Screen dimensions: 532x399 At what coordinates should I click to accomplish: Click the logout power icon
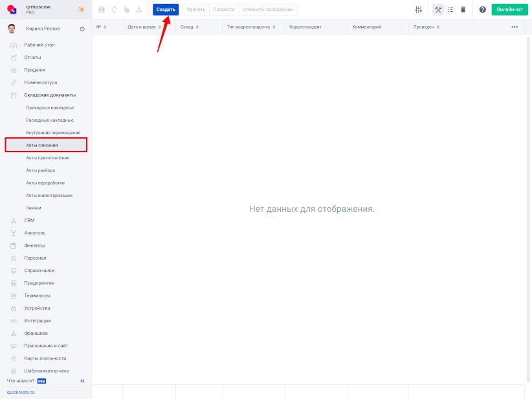[82, 29]
